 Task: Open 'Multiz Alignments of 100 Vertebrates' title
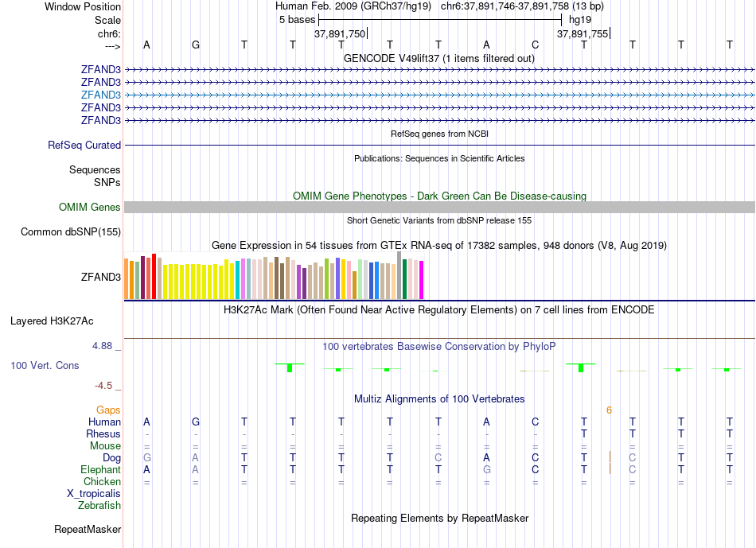point(439,399)
